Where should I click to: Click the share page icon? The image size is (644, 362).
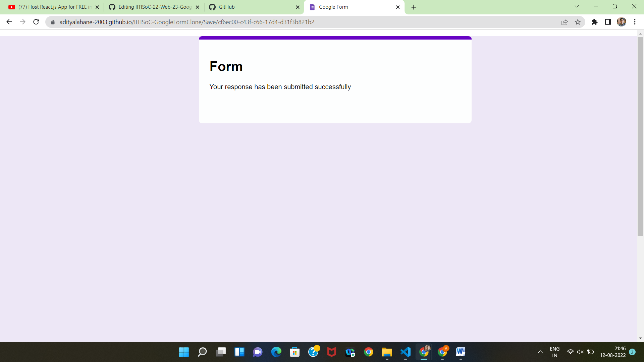tap(565, 22)
